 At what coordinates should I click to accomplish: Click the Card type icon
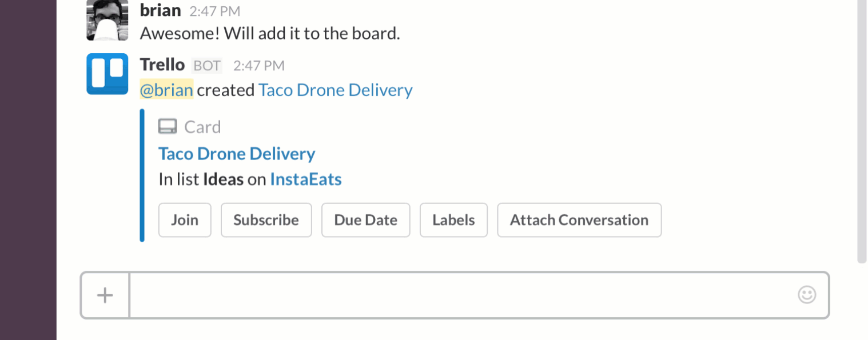click(x=168, y=126)
